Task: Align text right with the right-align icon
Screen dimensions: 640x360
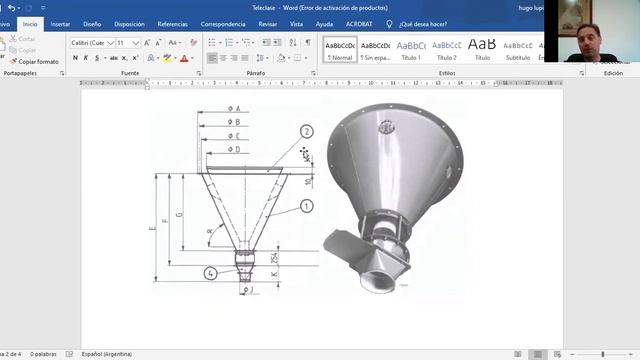Action: (234, 58)
